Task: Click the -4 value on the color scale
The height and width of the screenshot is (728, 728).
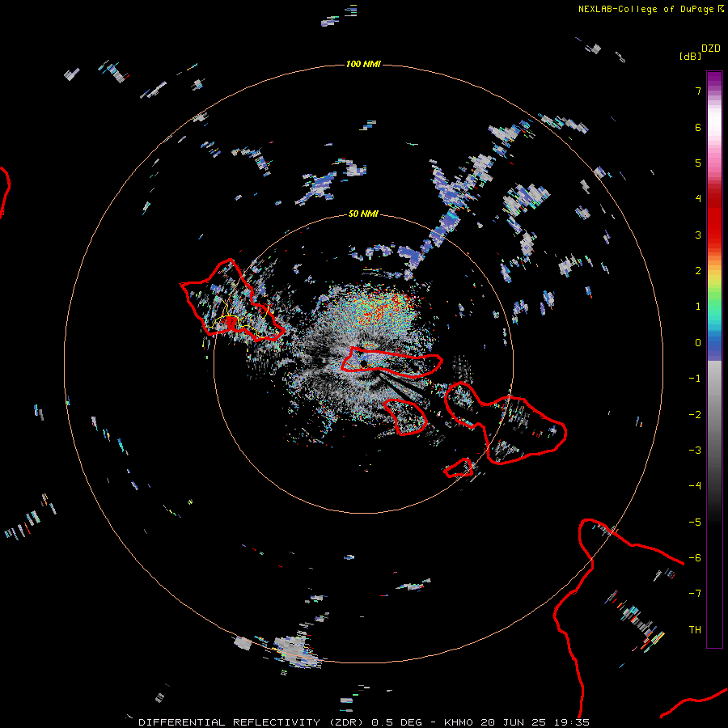Action: [695, 486]
